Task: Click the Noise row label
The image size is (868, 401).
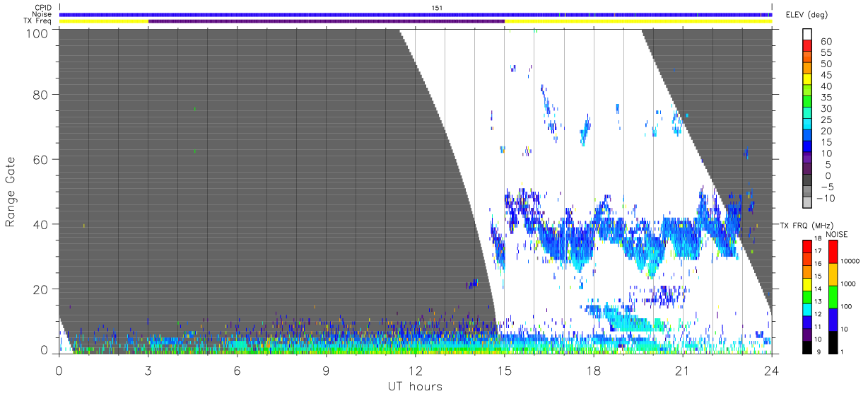Action: pos(42,14)
